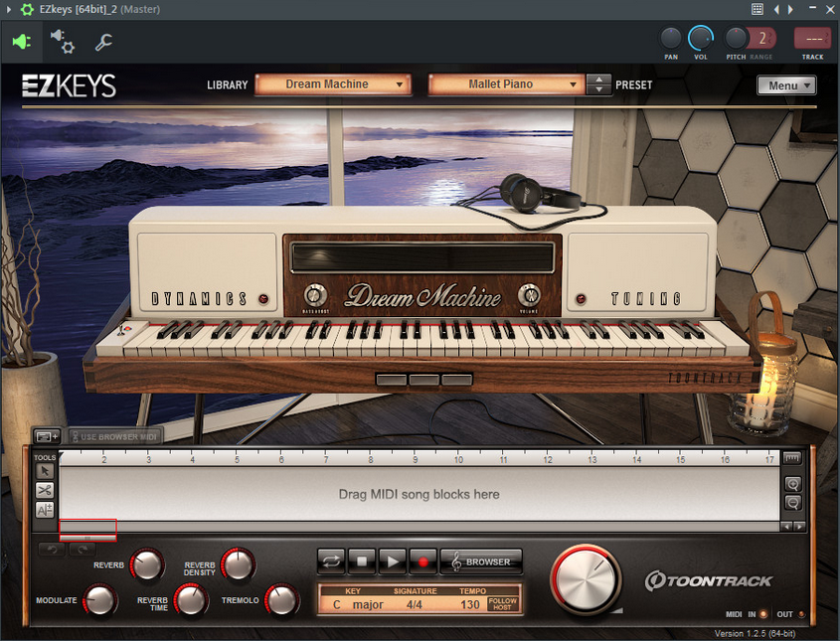
Task: Select the scissors cut tool
Action: pyautogui.click(x=45, y=491)
